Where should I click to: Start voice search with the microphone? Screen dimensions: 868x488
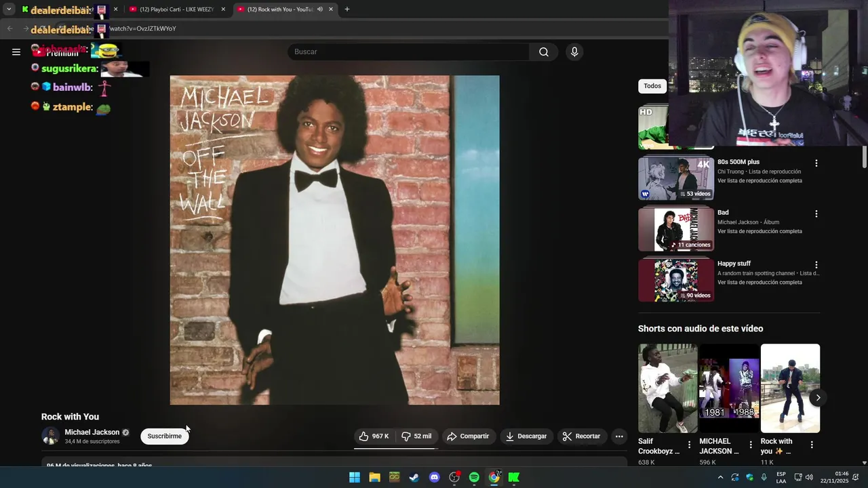(x=574, y=52)
